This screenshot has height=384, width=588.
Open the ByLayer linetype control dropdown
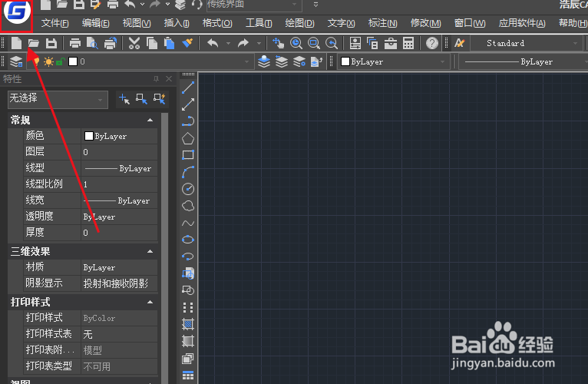point(524,61)
